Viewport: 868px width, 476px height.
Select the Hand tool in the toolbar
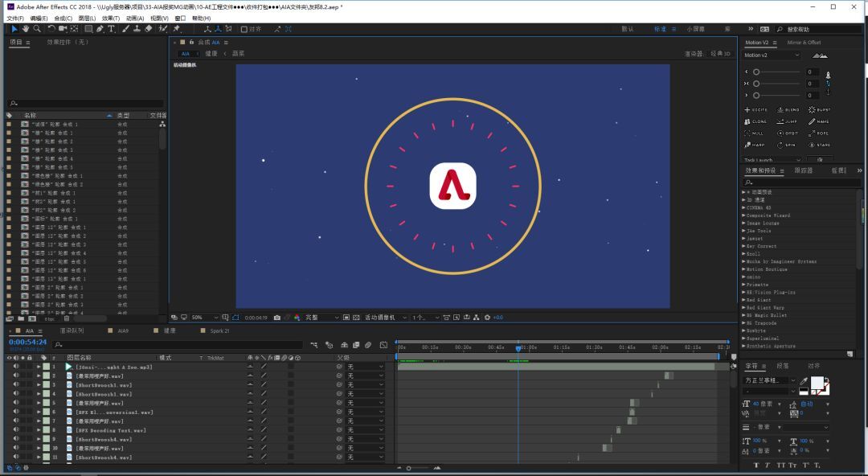tap(26, 29)
